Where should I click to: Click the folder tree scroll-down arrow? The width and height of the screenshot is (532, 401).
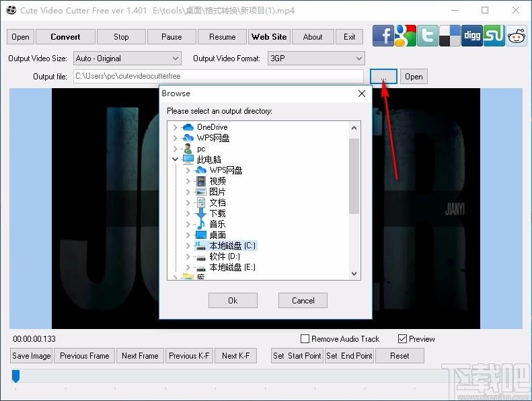(354, 274)
